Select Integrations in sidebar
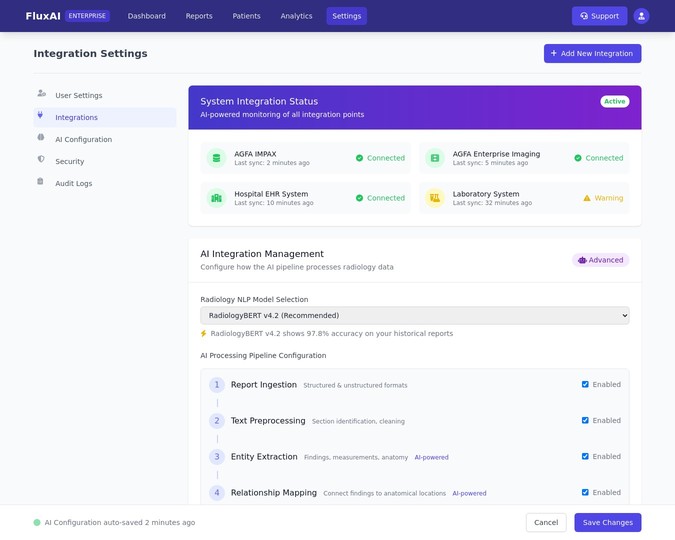The image size is (675, 540). pos(105,117)
